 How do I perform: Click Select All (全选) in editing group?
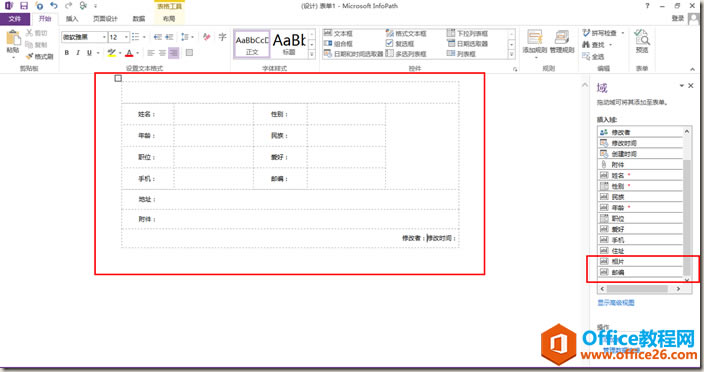(x=593, y=57)
